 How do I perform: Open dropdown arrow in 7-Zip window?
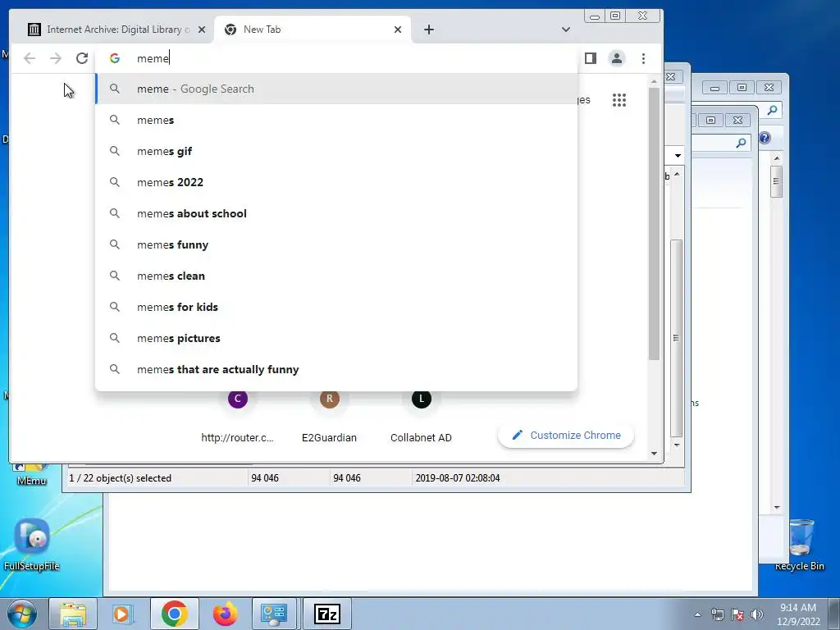(x=678, y=155)
